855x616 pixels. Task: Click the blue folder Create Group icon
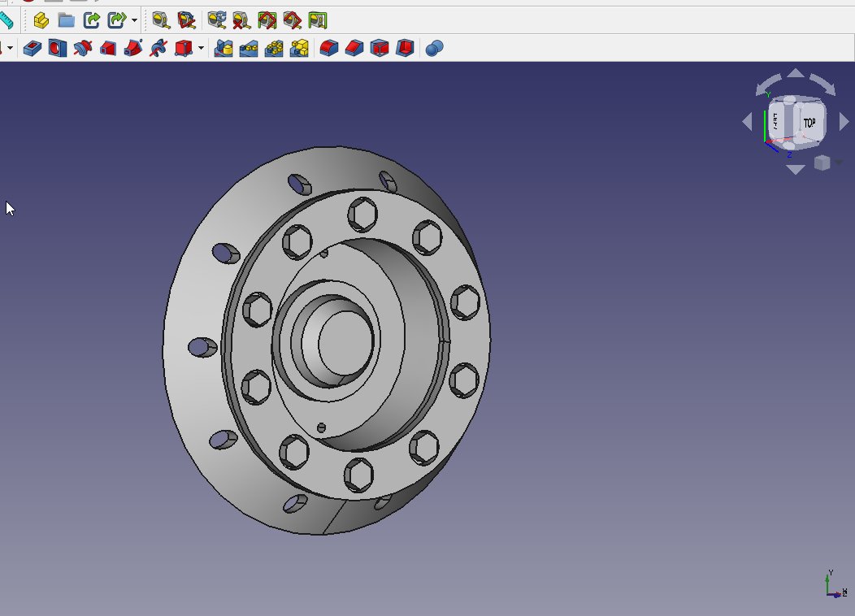click(x=67, y=20)
